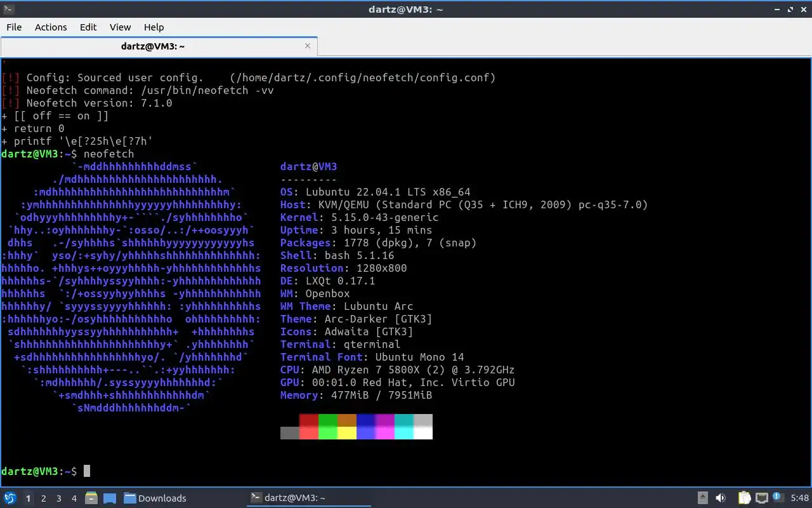Click the '/usr/bin/neofetch -vv' command text
The width and height of the screenshot is (812, 508).
click(x=207, y=90)
